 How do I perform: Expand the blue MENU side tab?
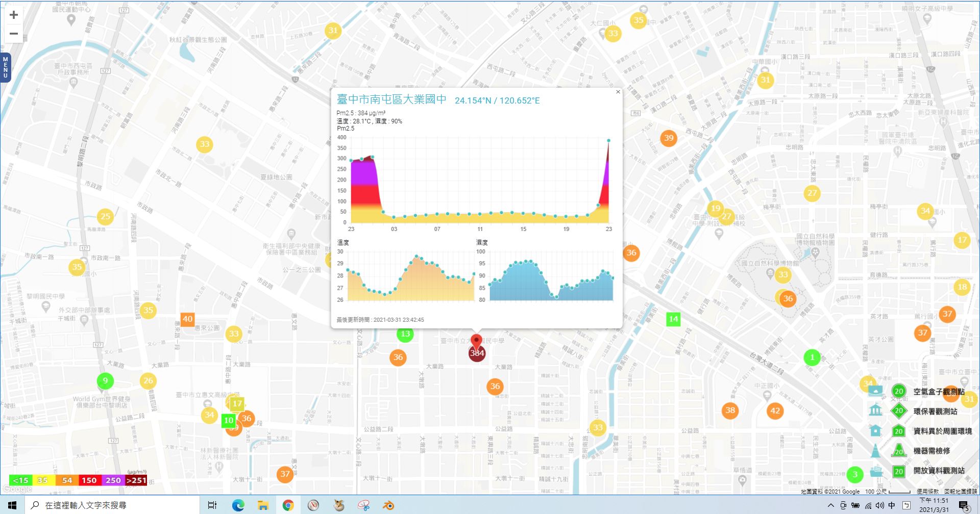(5, 67)
